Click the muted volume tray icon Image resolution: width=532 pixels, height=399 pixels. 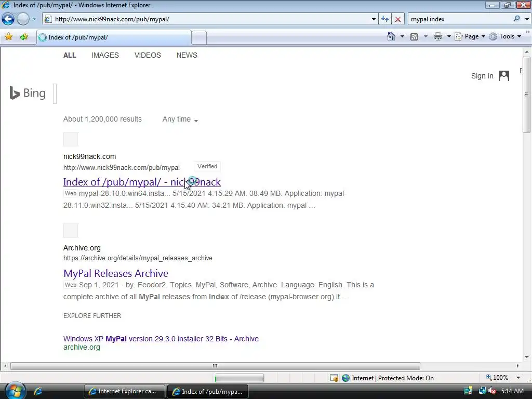tap(493, 391)
